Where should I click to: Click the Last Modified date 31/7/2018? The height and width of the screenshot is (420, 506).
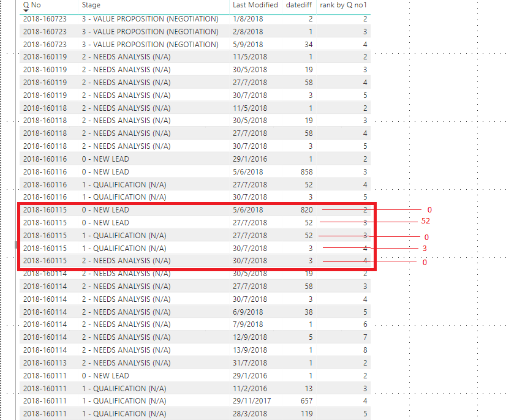click(250, 363)
